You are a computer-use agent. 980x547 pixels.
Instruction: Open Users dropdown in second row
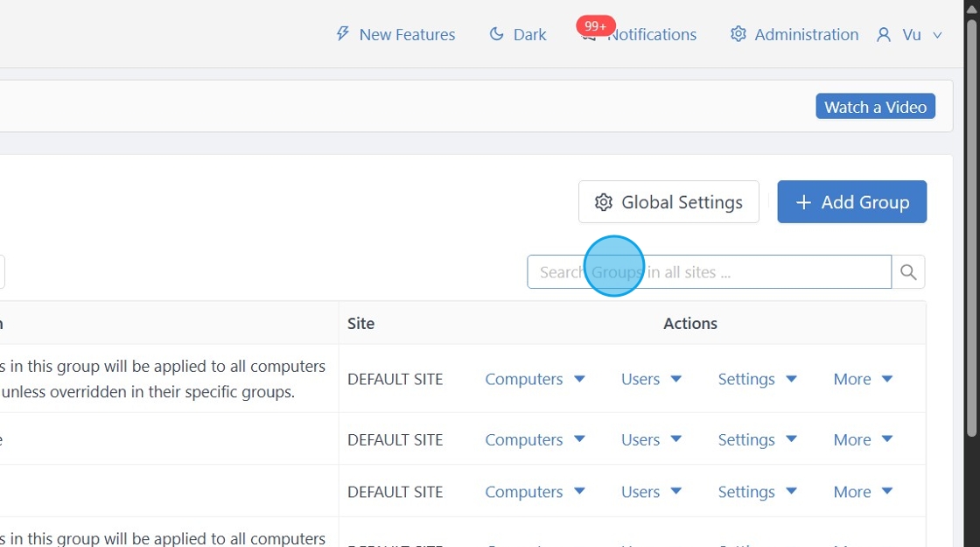click(x=651, y=439)
